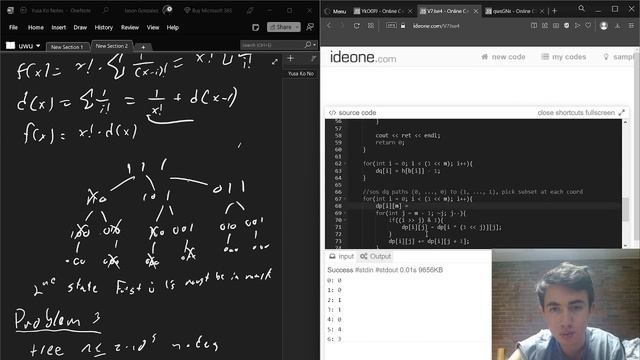This screenshot has width=640, height=360.
Task: Click the browser tab search magnifier icon
Action: (582, 8)
